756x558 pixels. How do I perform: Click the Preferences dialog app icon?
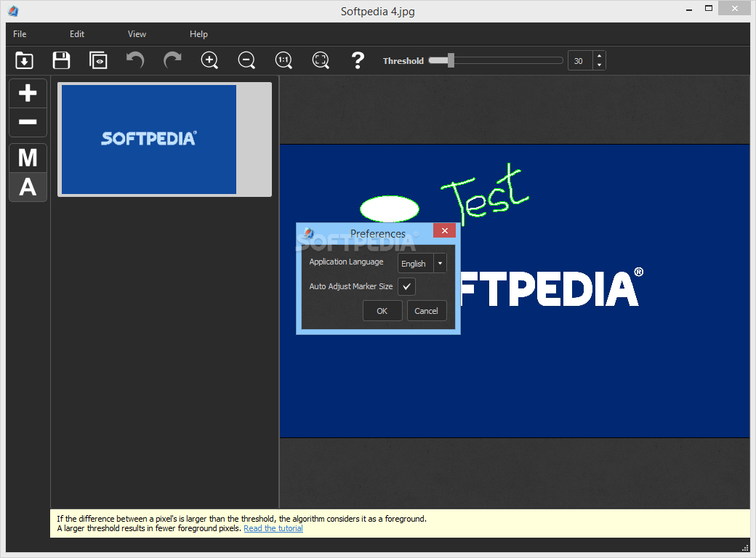(x=308, y=233)
